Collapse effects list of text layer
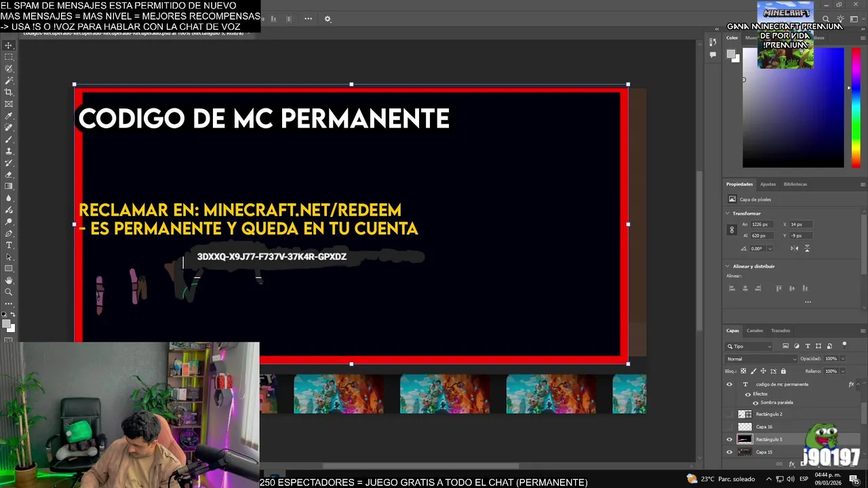The width and height of the screenshot is (868, 488). click(x=859, y=384)
